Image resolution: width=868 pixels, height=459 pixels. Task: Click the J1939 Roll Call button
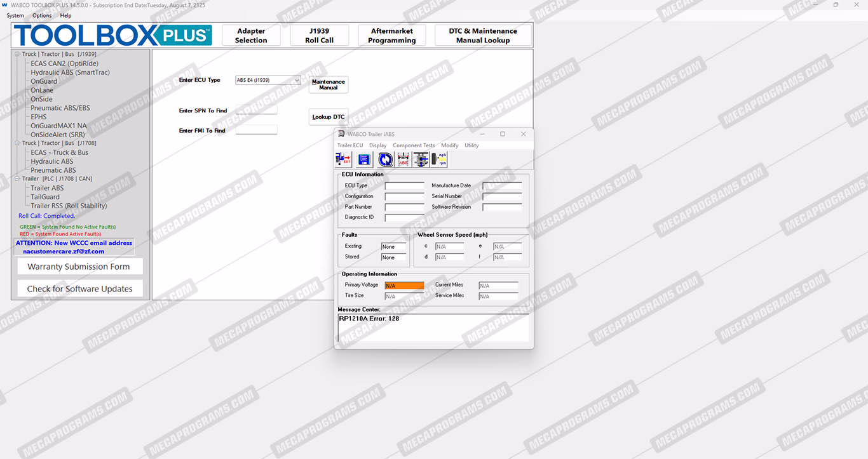pyautogui.click(x=319, y=36)
